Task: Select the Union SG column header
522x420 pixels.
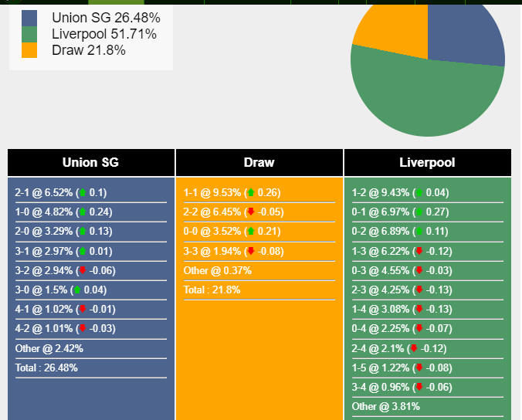Action: (x=91, y=163)
